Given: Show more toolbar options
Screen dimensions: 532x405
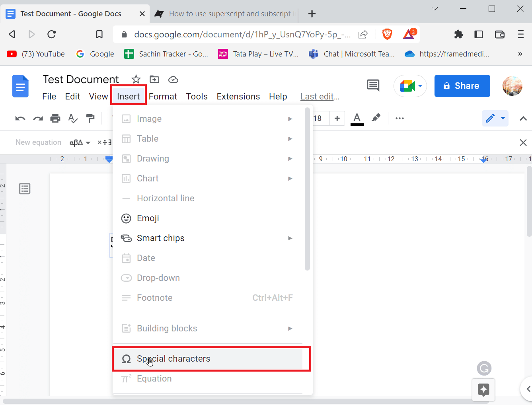Looking at the screenshot, I should click(399, 118).
